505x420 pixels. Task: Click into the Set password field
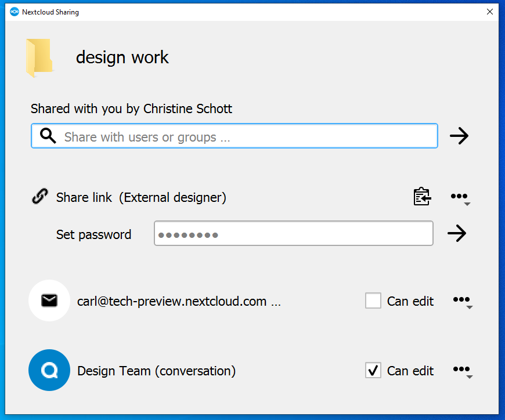pos(293,233)
